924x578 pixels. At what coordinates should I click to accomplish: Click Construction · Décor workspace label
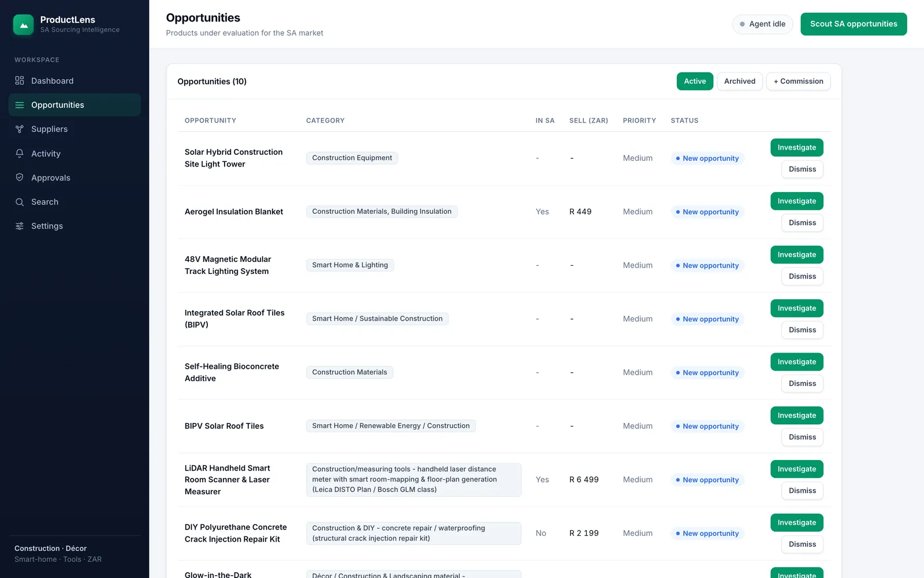point(51,549)
